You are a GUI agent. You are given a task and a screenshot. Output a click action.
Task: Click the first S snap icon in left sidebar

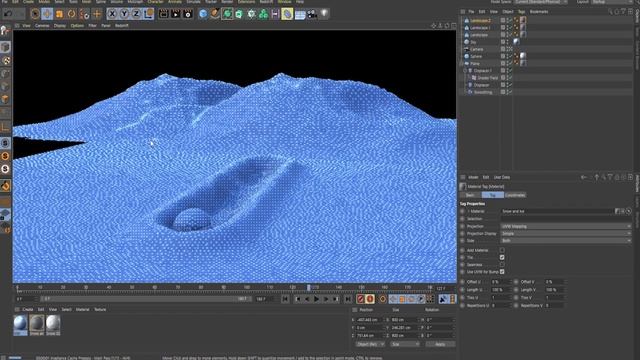(5, 143)
